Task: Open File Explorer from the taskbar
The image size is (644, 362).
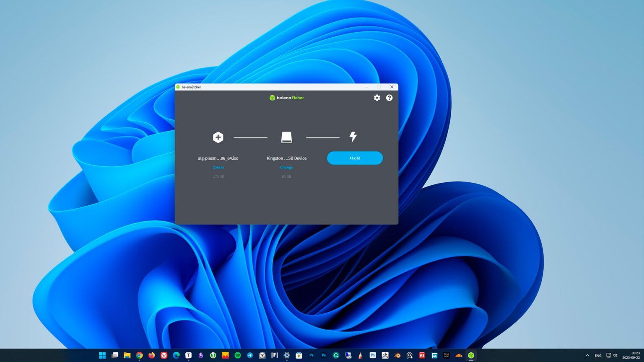Action: click(127, 355)
